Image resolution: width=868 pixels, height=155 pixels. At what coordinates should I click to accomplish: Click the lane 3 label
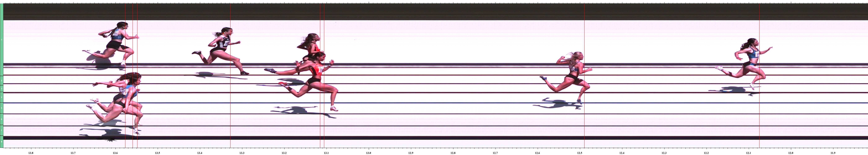[x=2, y=88]
